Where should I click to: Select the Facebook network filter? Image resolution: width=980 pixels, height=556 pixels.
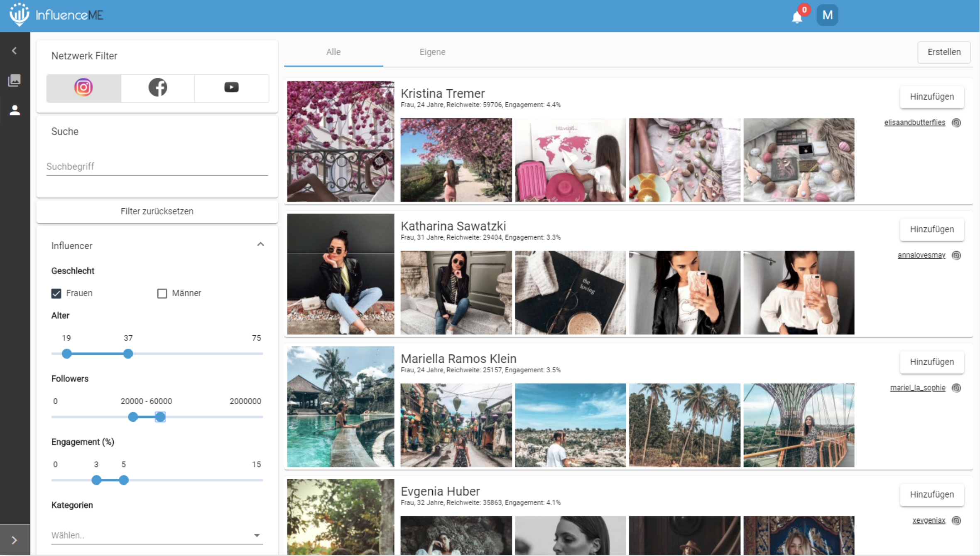[x=158, y=88]
